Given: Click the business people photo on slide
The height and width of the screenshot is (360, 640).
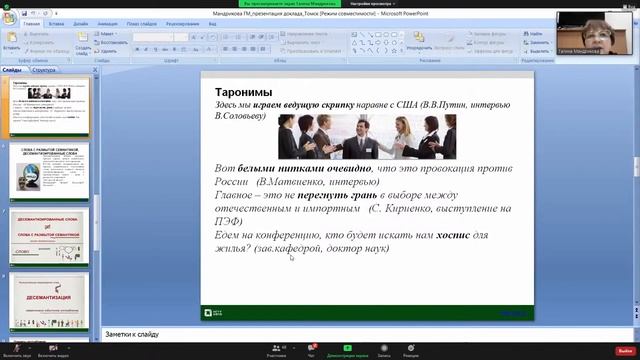Looking at the screenshot, I should point(367,137).
